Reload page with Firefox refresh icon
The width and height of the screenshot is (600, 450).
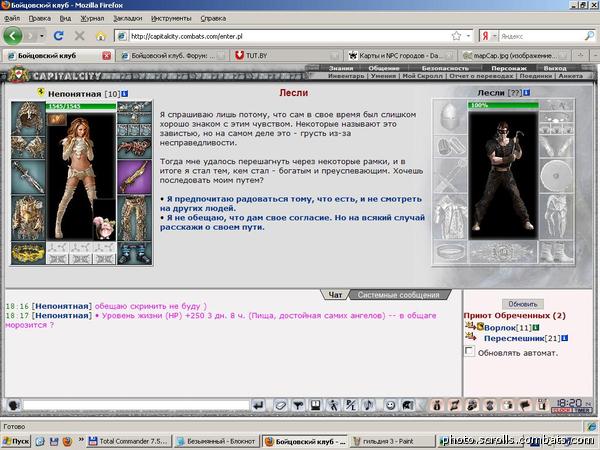(x=59, y=36)
